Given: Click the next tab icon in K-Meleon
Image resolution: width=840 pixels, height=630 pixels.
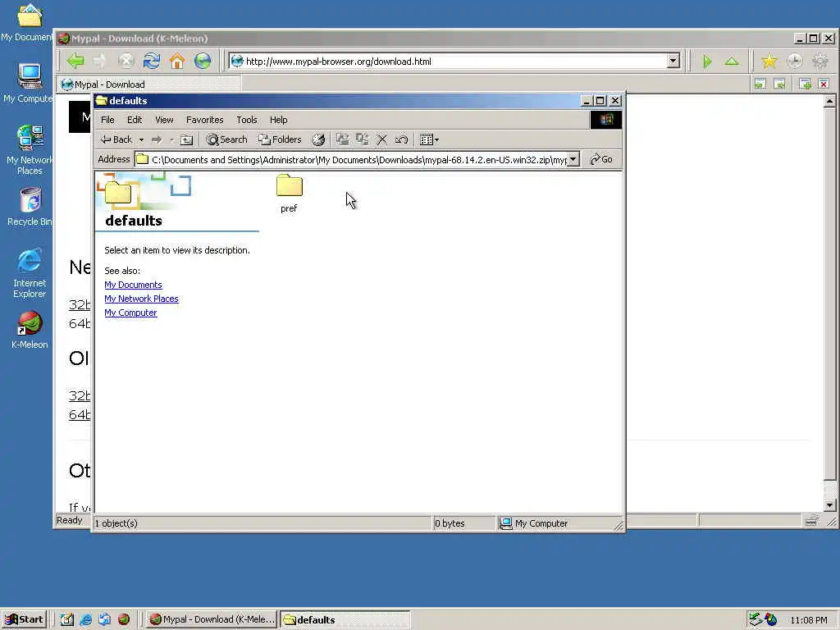Looking at the screenshot, I should coord(779,84).
